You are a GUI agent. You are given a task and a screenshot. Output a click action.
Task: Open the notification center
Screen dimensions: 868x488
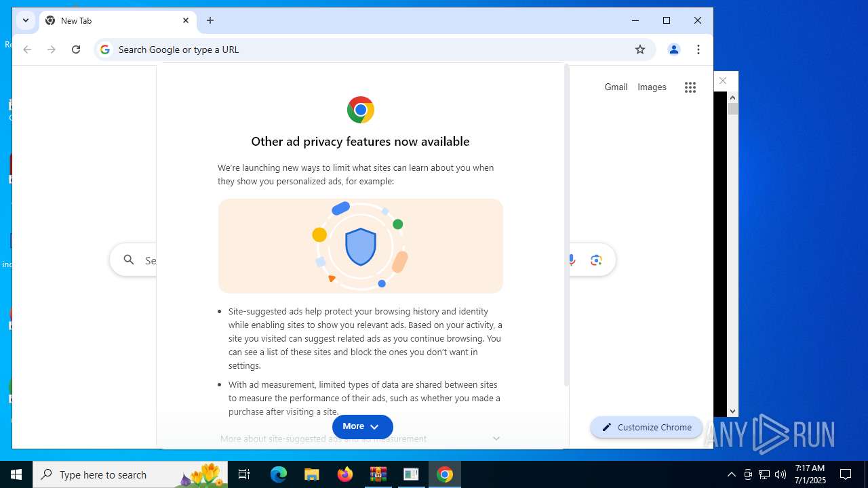click(846, 474)
